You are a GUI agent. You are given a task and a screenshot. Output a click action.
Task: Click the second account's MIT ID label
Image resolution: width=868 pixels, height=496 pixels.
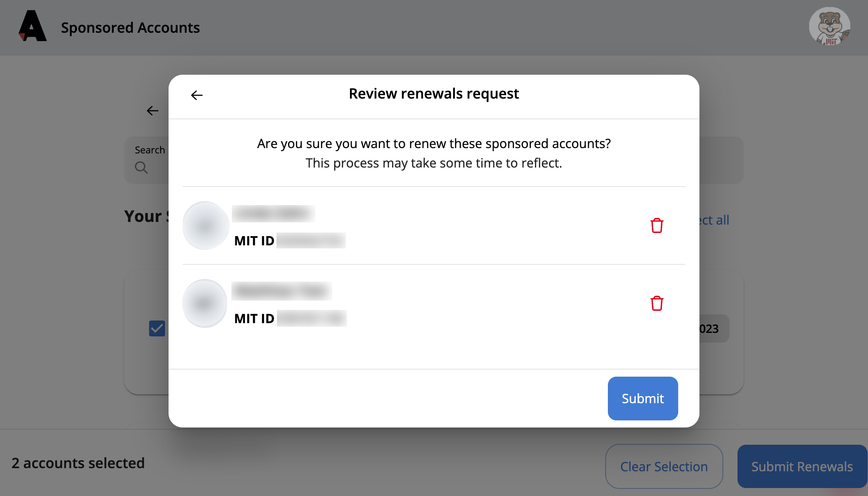[x=254, y=318]
